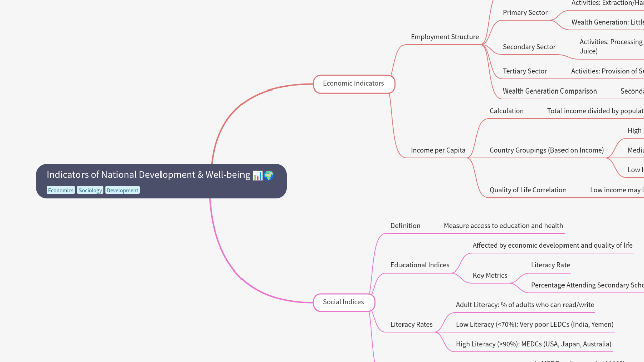Expand the 'Income per Capita' branch
The image size is (644, 362).
438,150
